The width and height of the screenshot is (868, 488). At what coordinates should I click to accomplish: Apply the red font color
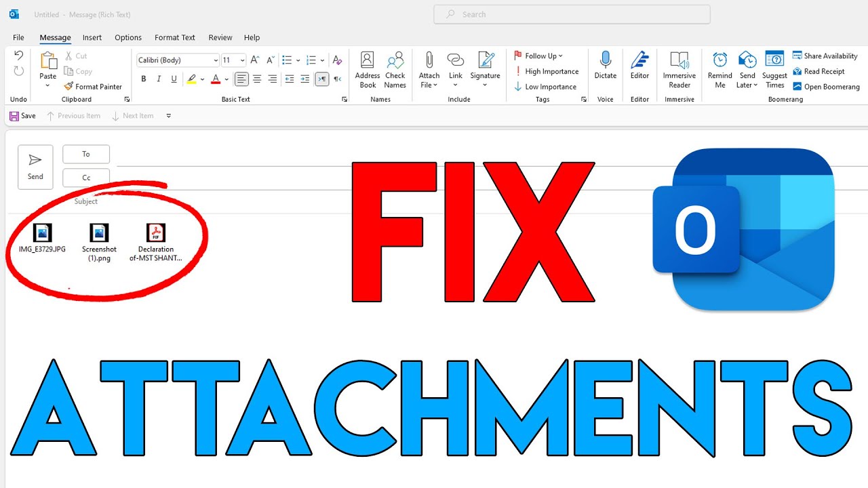(216, 79)
